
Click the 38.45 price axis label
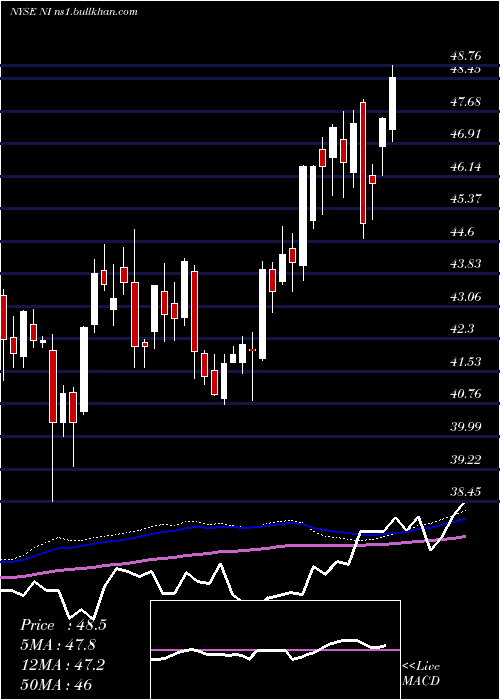(466, 492)
